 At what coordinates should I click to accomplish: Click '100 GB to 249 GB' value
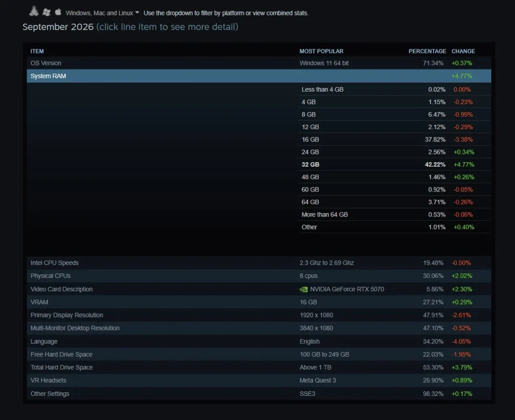pyautogui.click(x=324, y=354)
